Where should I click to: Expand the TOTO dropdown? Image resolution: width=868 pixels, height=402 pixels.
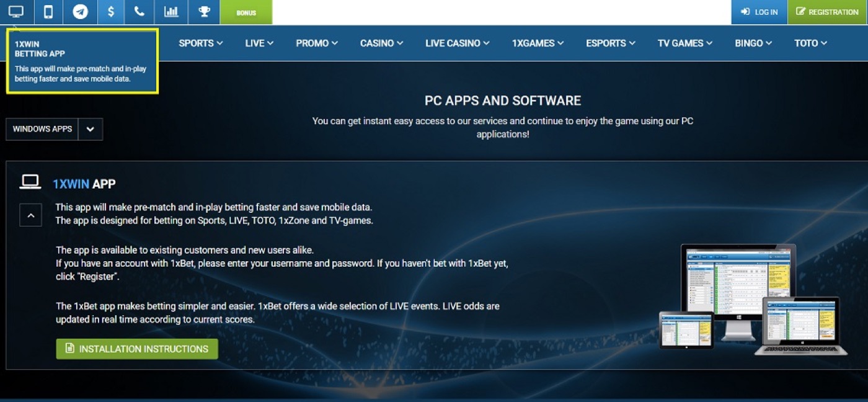click(x=811, y=43)
